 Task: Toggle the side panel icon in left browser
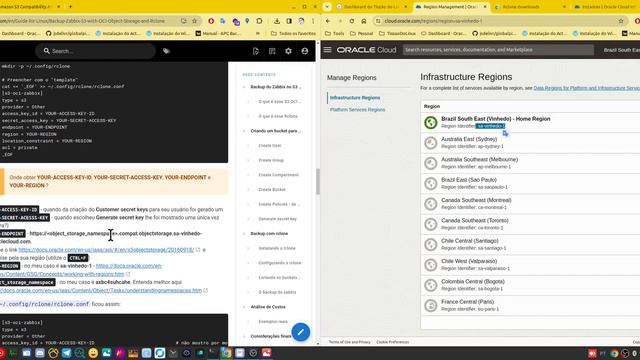click(289, 21)
